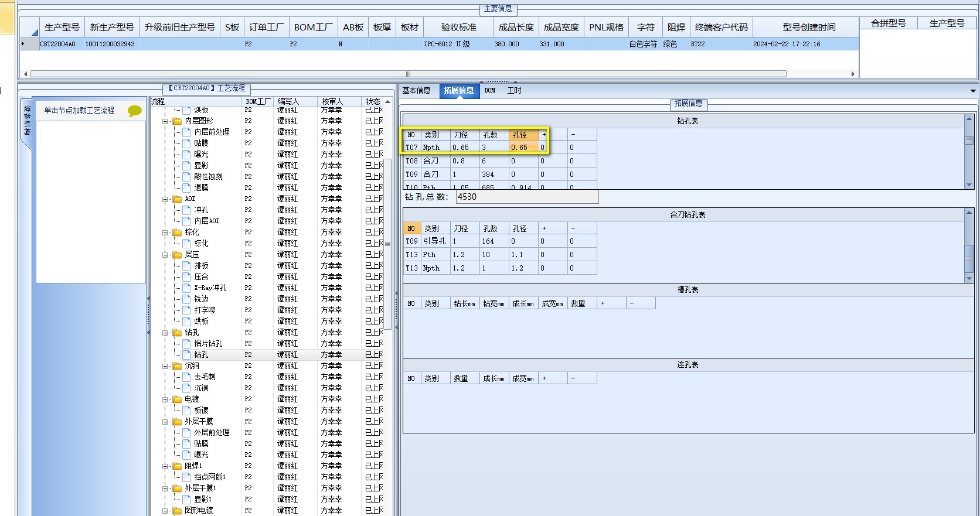This screenshot has width=980, height=516.
Task: Click the document icon beside X-Ray冲孔
Action: point(186,288)
